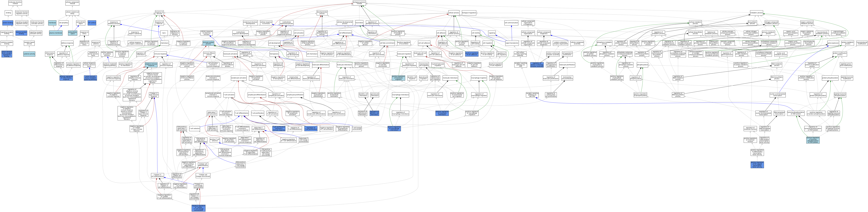
Task: Click the 'receptor ligand activity' node
Action: 29,43
